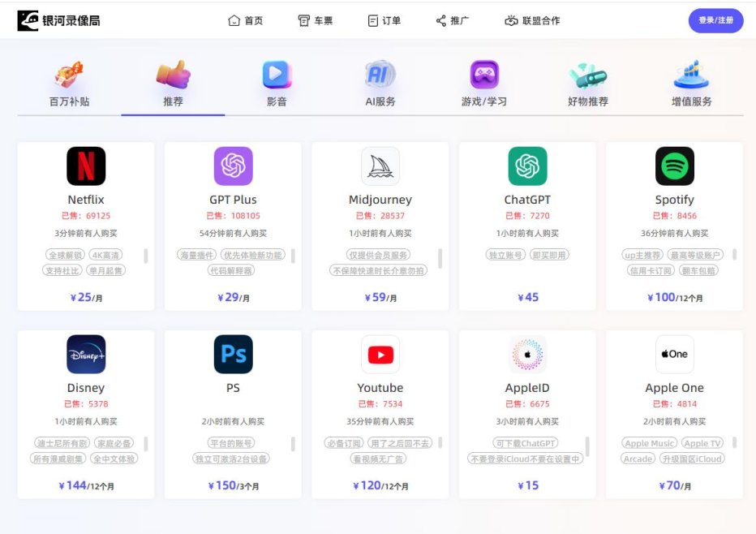Click 已售: 108105 on GPT Plus

pyautogui.click(x=234, y=216)
